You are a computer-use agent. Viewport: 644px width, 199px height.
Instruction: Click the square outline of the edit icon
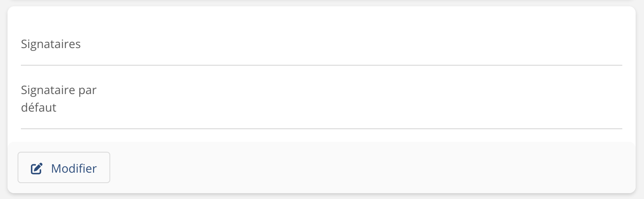point(36,170)
